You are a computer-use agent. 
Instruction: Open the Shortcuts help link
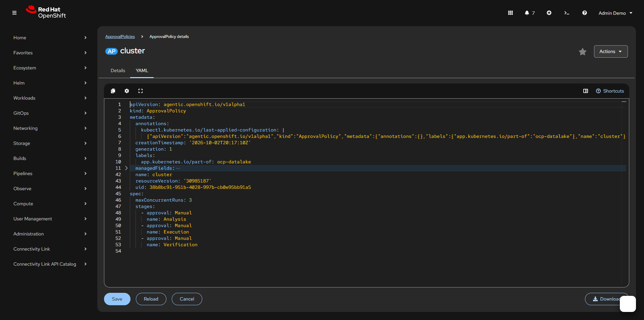[610, 91]
